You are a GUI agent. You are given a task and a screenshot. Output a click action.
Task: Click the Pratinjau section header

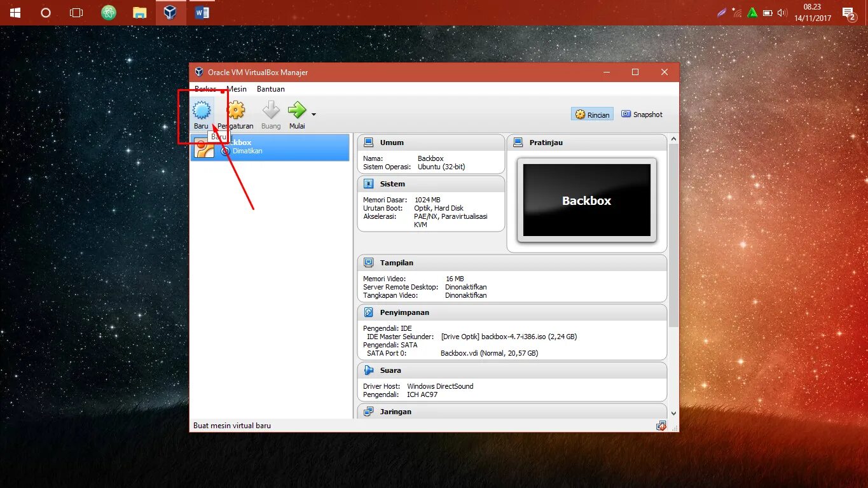(x=587, y=143)
